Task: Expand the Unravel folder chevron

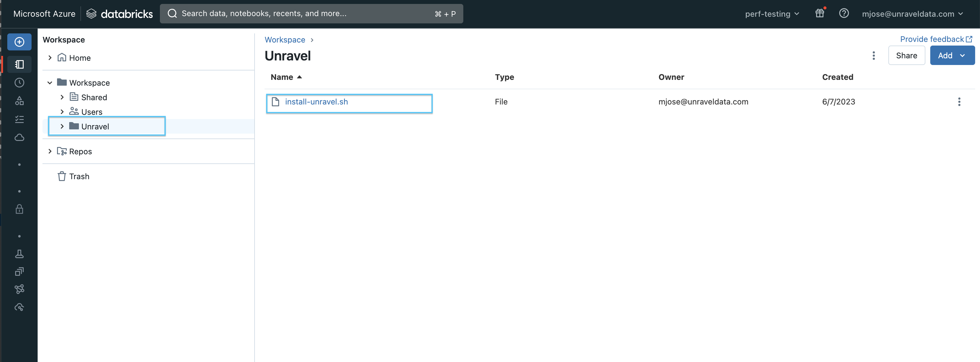Action: point(62,126)
